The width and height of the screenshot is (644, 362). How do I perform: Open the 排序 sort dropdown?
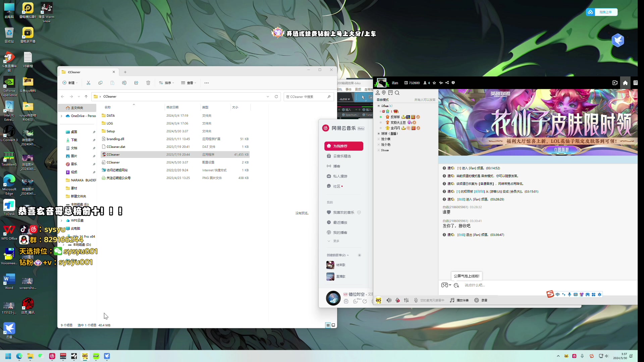click(x=167, y=83)
